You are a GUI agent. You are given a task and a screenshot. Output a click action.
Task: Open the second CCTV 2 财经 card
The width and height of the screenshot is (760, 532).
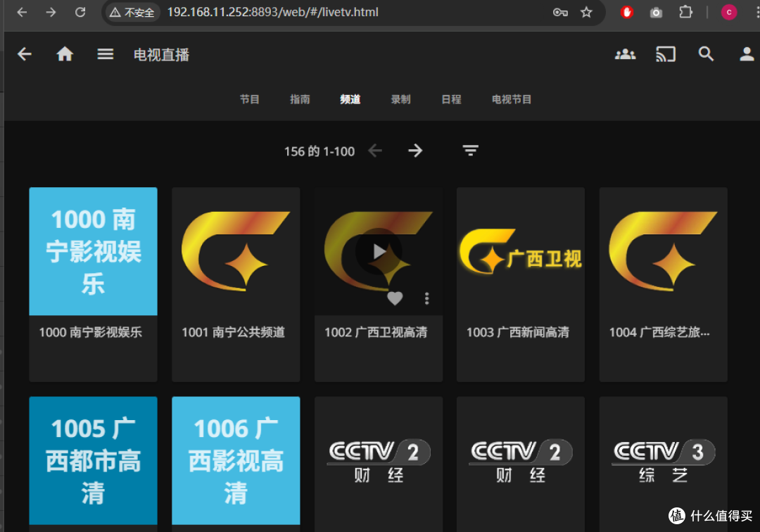pos(521,460)
